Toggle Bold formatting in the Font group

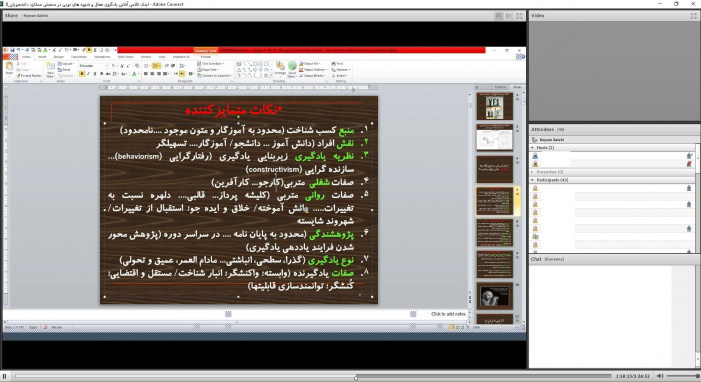click(82, 74)
